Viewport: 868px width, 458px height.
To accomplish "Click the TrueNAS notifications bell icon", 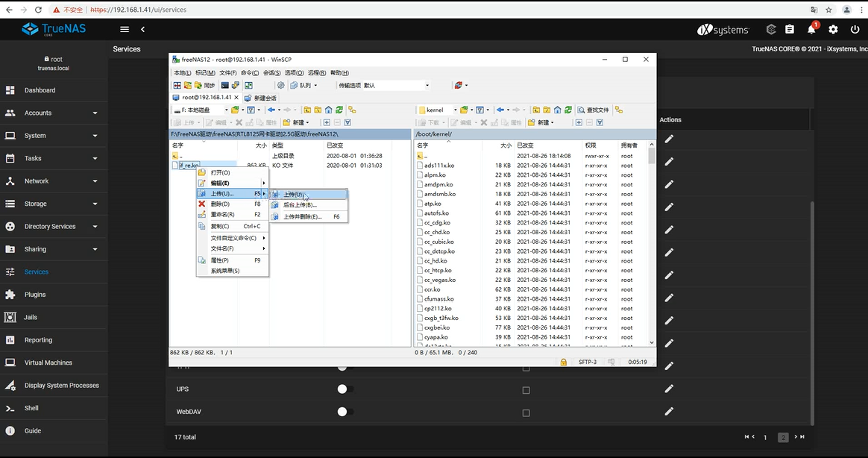I will click(811, 30).
